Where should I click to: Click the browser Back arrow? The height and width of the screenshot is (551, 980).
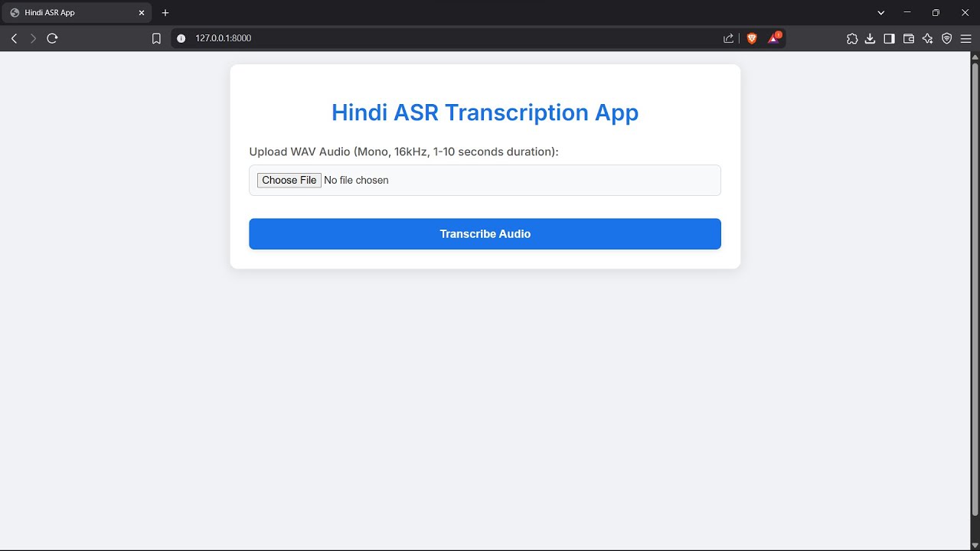click(x=14, y=38)
